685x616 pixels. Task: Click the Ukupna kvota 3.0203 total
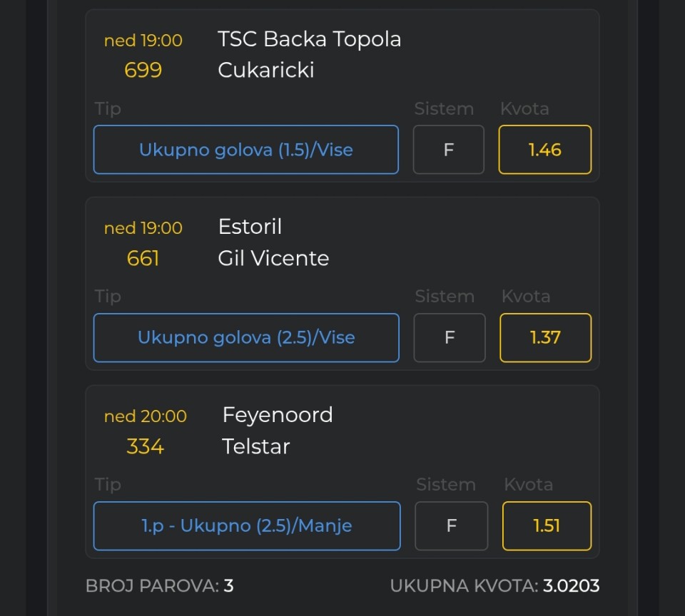[571, 586]
